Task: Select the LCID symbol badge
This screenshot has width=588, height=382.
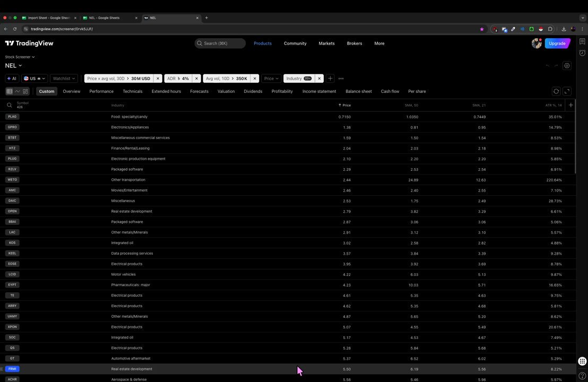Action: (x=12, y=274)
